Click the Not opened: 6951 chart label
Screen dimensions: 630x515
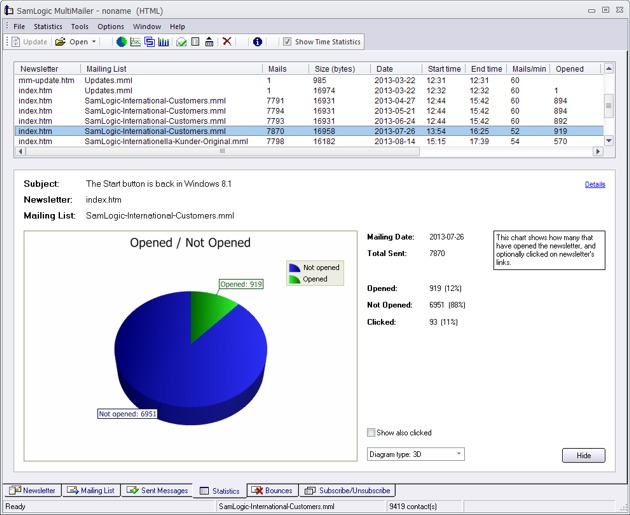[x=127, y=414]
